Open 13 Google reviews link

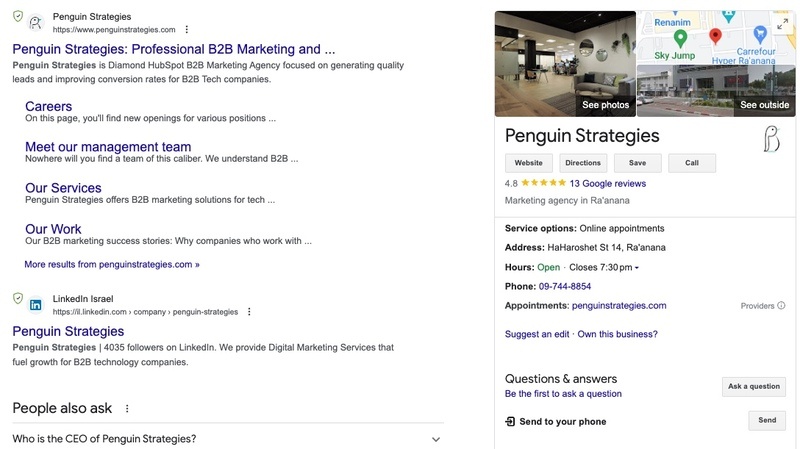[x=608, y=184]
